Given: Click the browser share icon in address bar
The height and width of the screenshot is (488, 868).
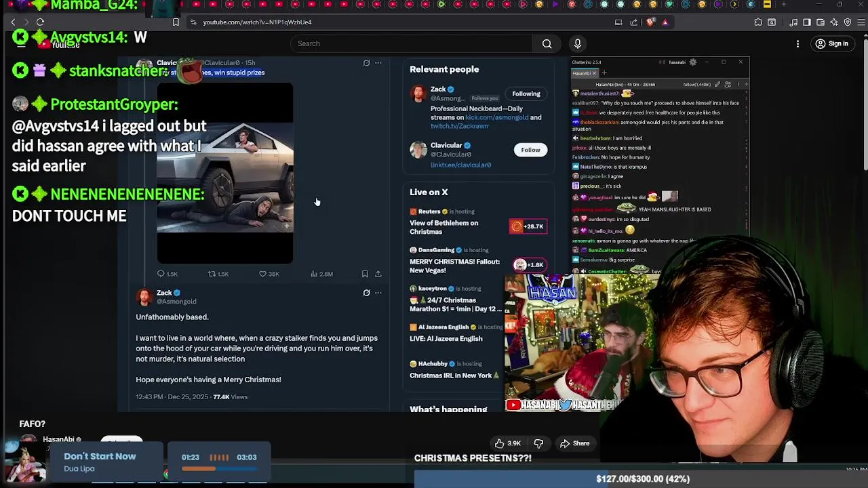Looking at the screenshot, I should tap(634, 22).
